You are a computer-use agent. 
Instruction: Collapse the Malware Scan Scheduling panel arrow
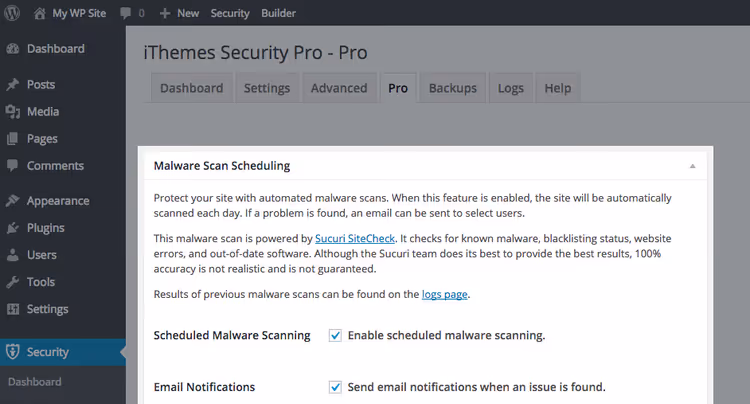point(692,166)
